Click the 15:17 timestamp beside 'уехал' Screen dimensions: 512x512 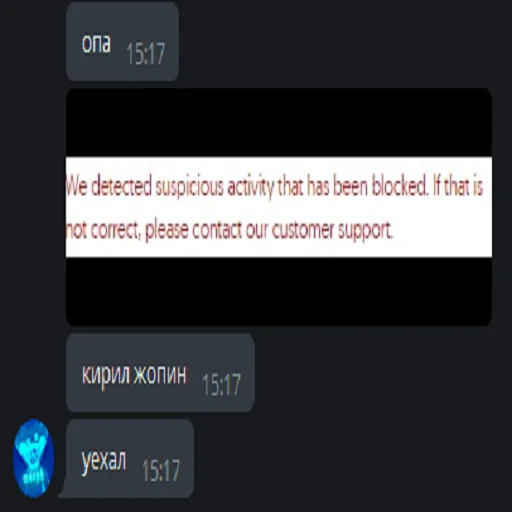click(161, 470)
